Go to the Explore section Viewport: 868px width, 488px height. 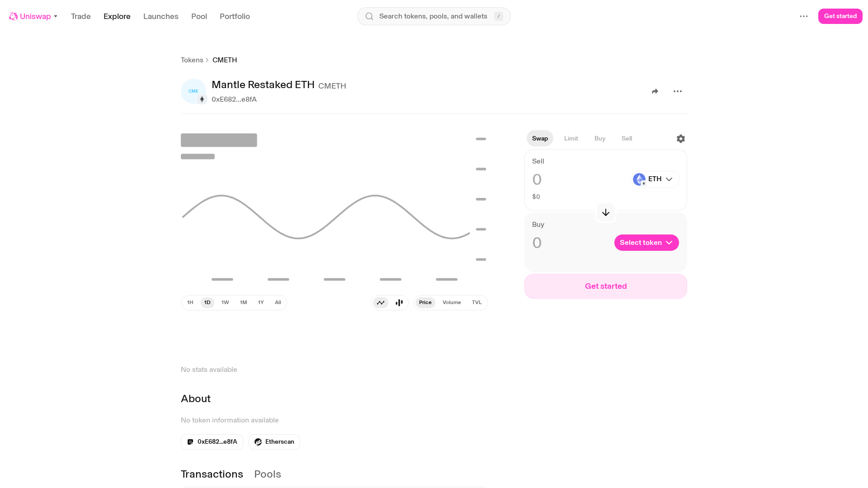117,16
